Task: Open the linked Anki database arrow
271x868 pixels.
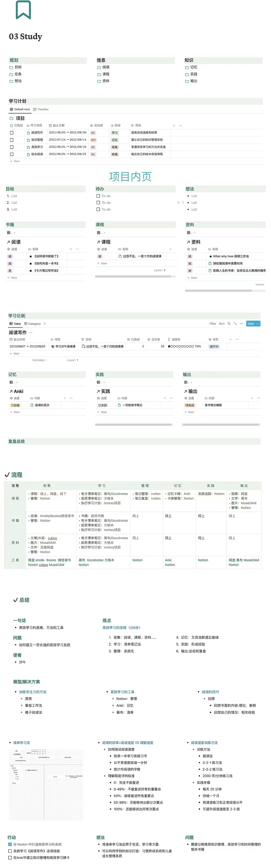Action: coord(11,391)
